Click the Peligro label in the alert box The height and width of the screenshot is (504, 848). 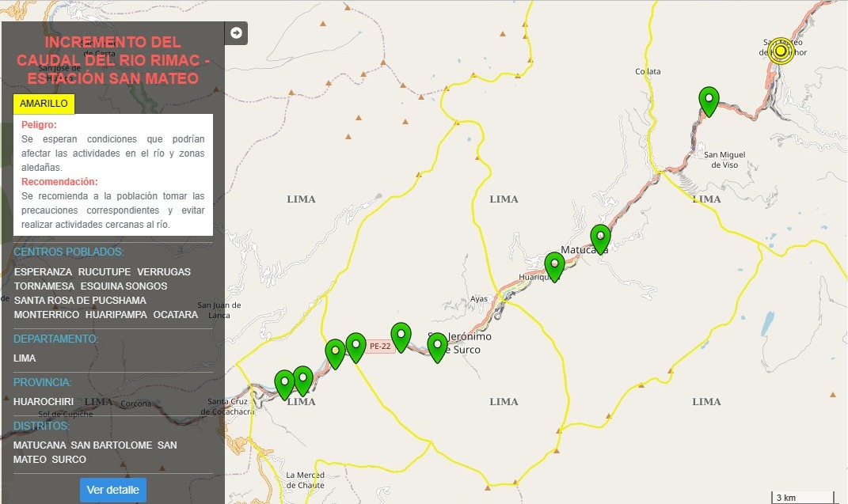[x=39, y=125]
